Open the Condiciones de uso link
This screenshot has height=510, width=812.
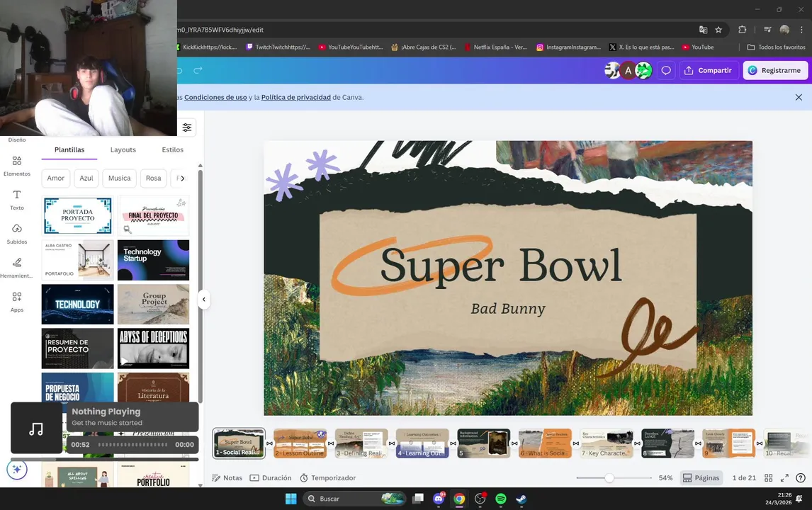[x=215, y=97]
